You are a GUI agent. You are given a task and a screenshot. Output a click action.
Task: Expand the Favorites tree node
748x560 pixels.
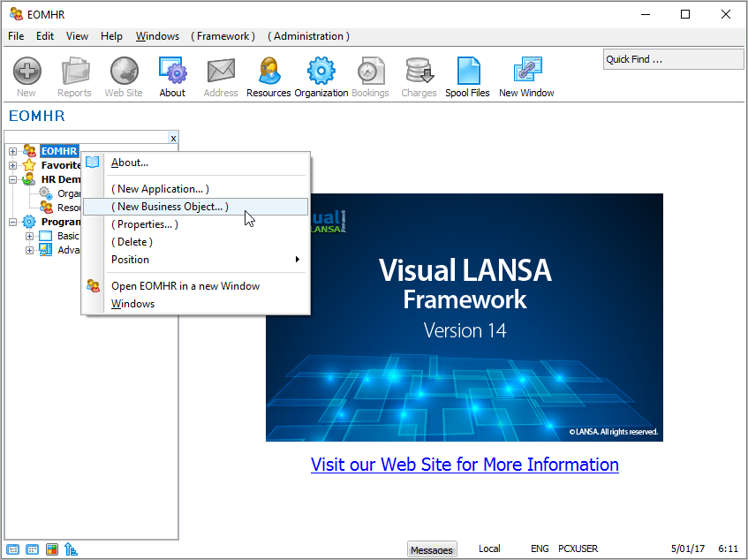click(13, 165)
